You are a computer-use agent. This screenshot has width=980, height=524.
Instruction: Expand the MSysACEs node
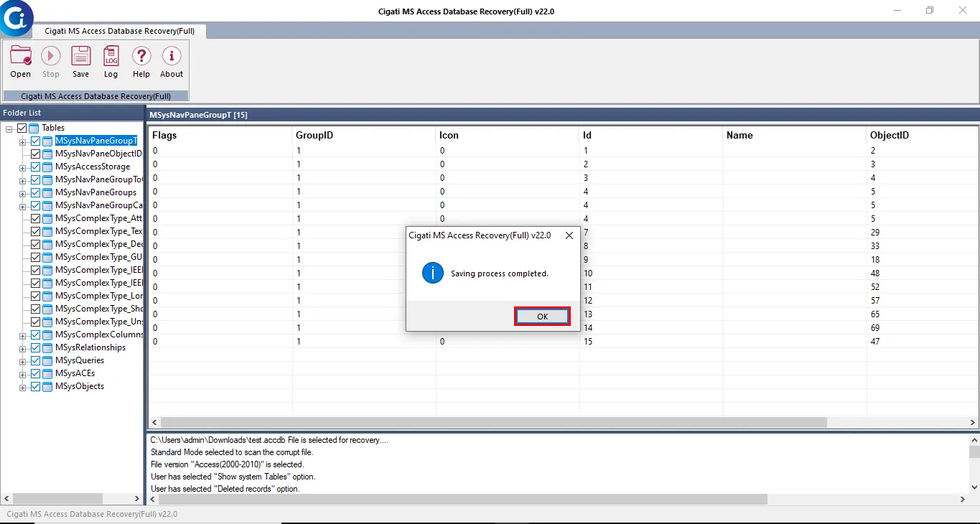tap(23, 374)
